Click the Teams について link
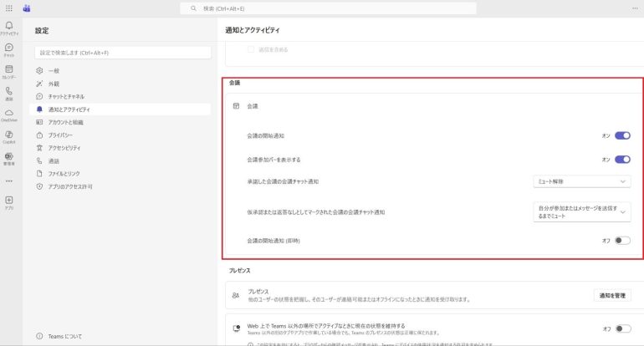 click(x=65, y=336)
